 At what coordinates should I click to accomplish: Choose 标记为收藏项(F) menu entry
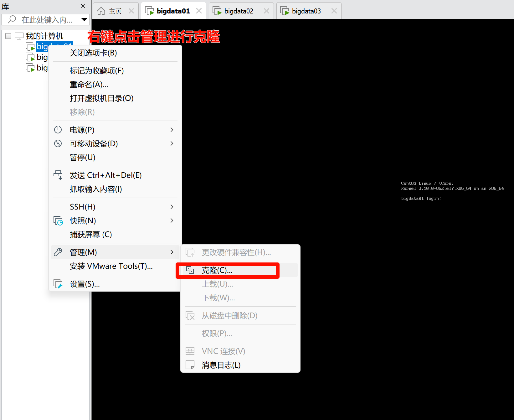click(115, 71)
